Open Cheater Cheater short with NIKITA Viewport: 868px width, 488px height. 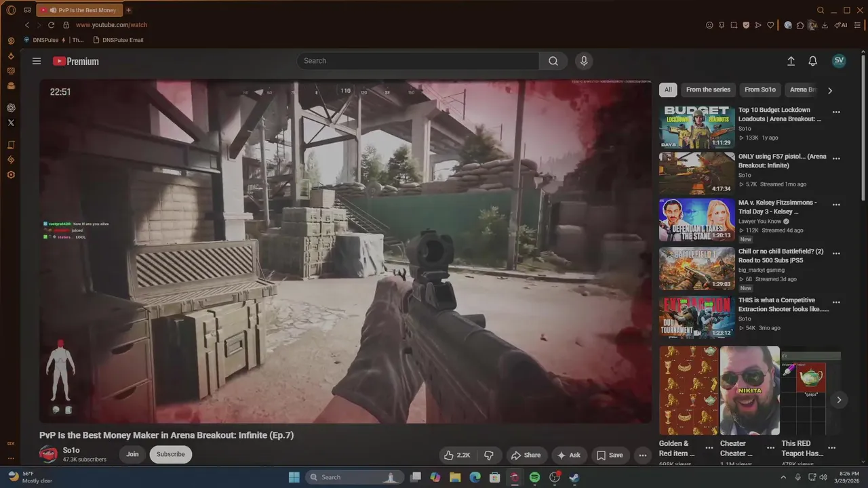pyautogui.click(x=749, y=390)
